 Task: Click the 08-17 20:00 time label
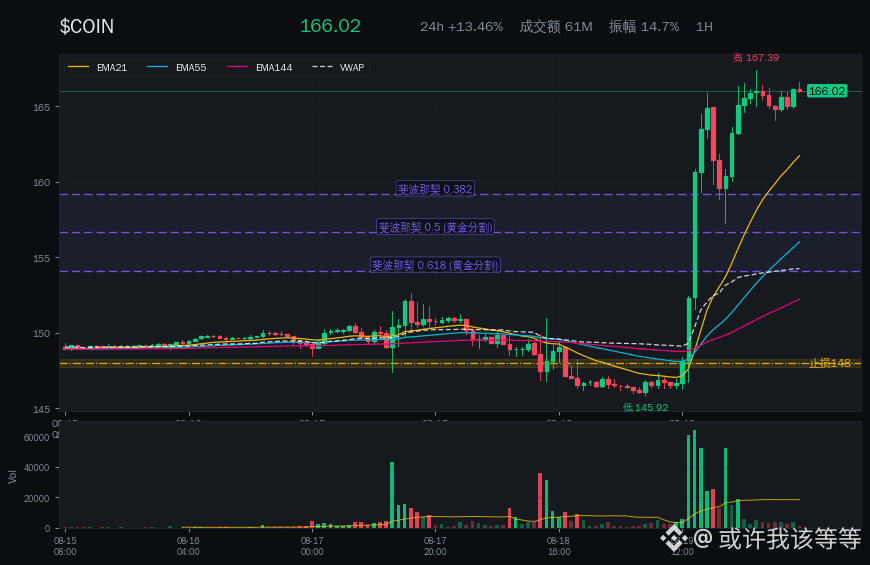(435, 546)
